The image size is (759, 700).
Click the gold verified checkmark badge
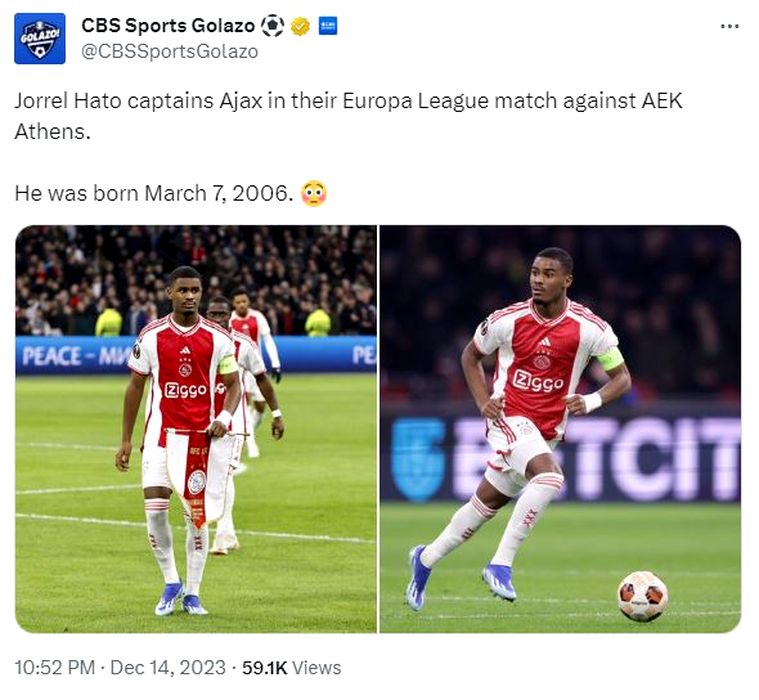coord(300,26)
